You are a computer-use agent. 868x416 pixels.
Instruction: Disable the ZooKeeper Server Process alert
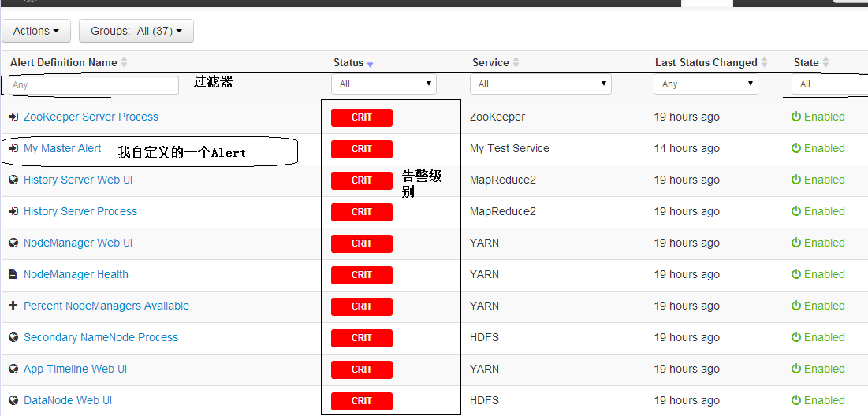click(x=818, y=117)
